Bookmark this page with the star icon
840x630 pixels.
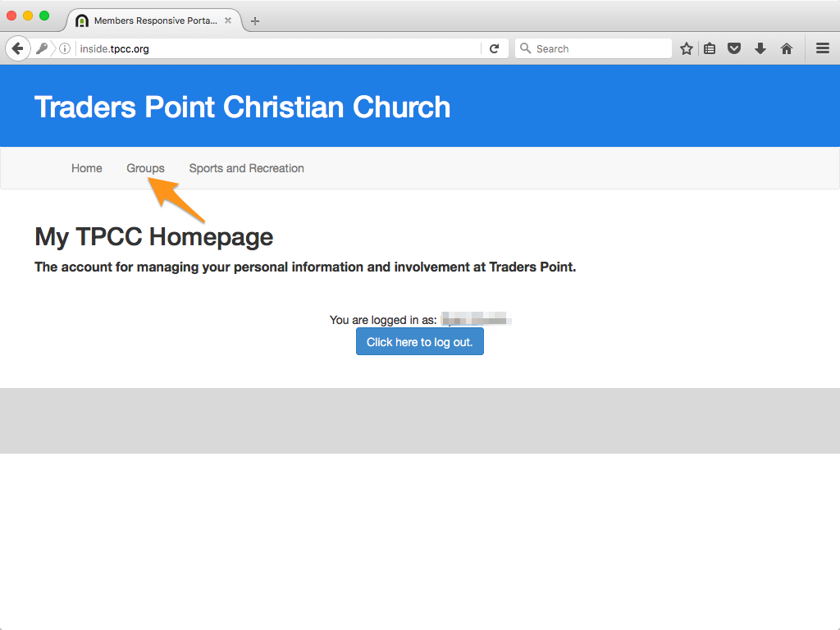point(687,48)
